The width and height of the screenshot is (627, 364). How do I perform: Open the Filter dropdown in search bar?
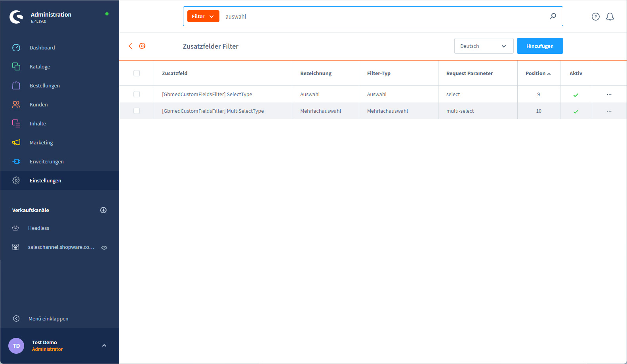click(x=203, y=16)
